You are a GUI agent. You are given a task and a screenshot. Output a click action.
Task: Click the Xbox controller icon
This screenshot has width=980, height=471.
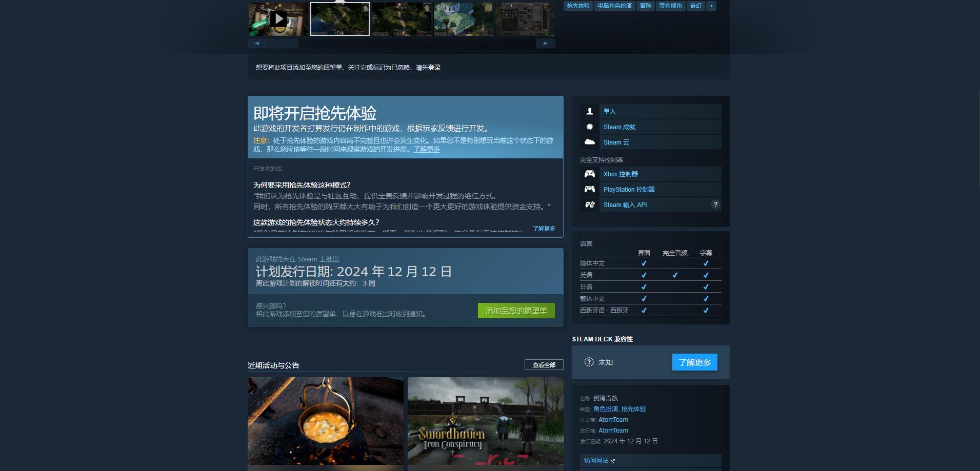point(590,174)
